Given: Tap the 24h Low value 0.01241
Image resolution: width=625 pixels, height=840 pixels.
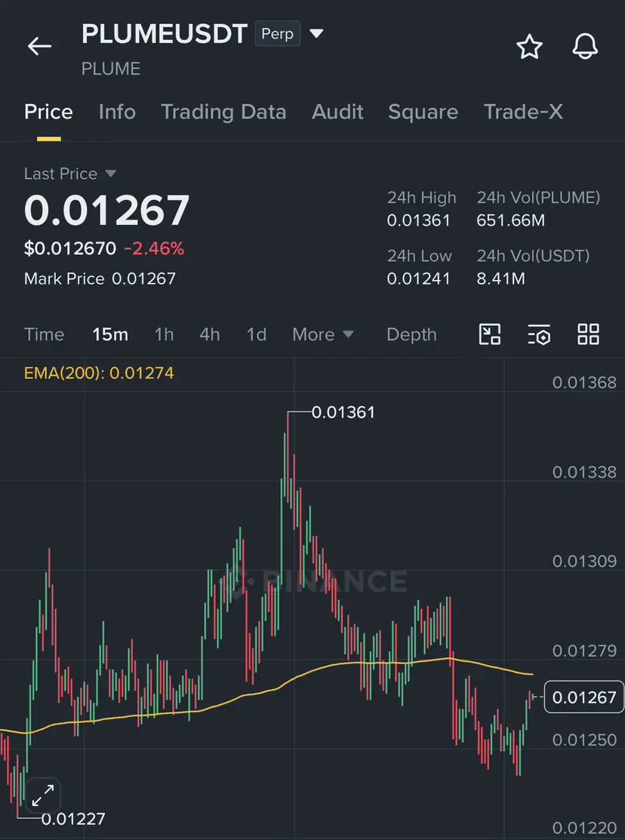Looking at the screenshot, I should click(x=419, y=278).
